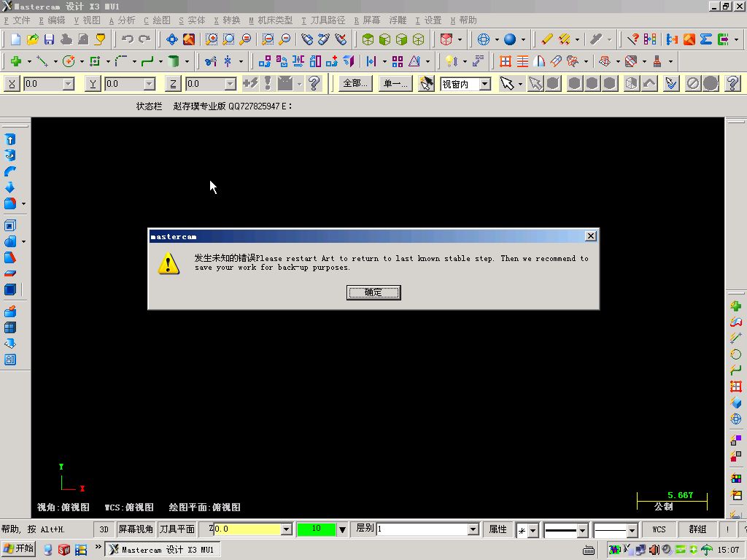
Task: Open the 文件 menu
Action: [x=18, y=20]
